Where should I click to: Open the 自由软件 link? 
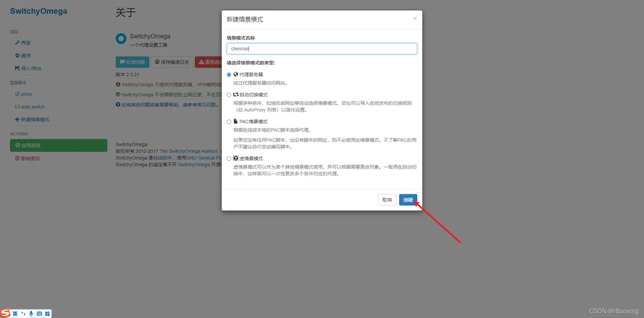(x=162, y=157)
